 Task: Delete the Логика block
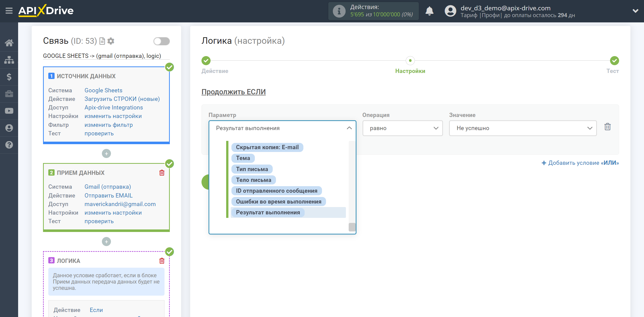(162, 261)
